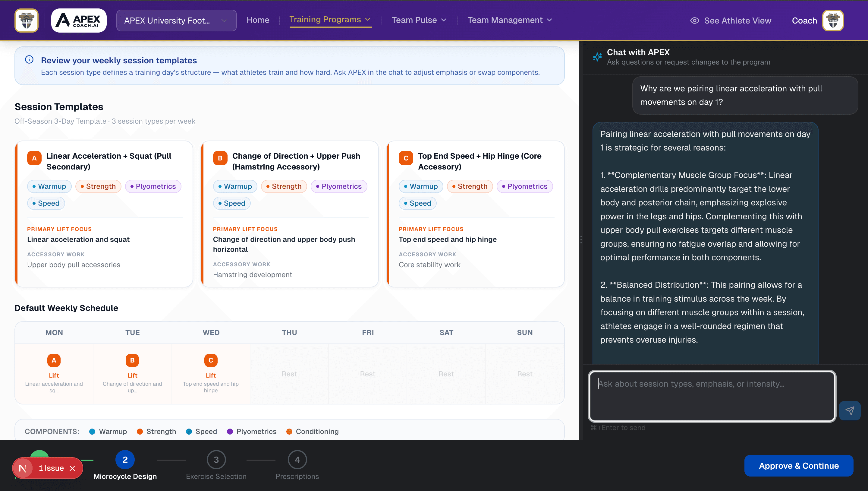The image size is (868, 491).
Task: Navigate to Home in the top menu
Action: click(257, 20)
